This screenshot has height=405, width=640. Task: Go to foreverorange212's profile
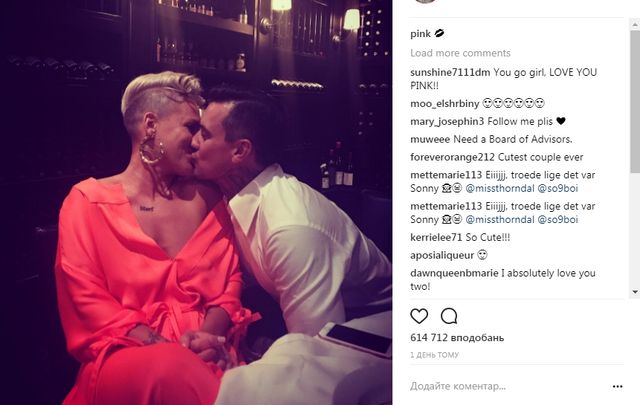(452, 158)
